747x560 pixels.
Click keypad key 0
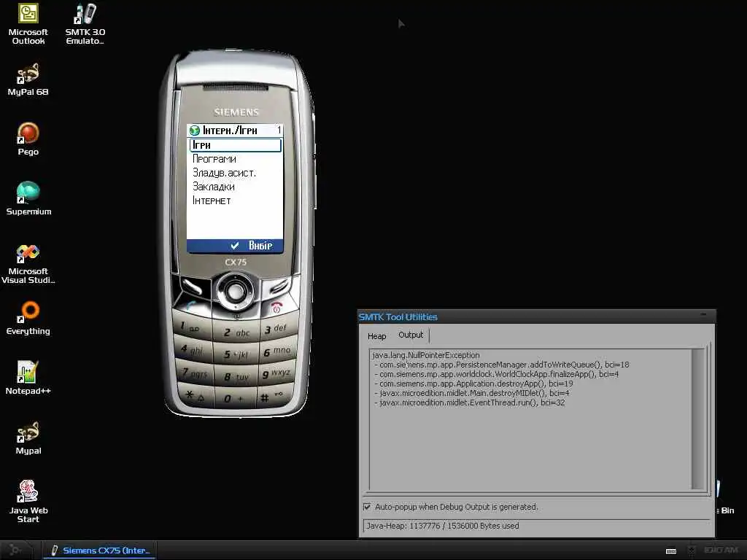pyautogui.click(x=236, y=398)
